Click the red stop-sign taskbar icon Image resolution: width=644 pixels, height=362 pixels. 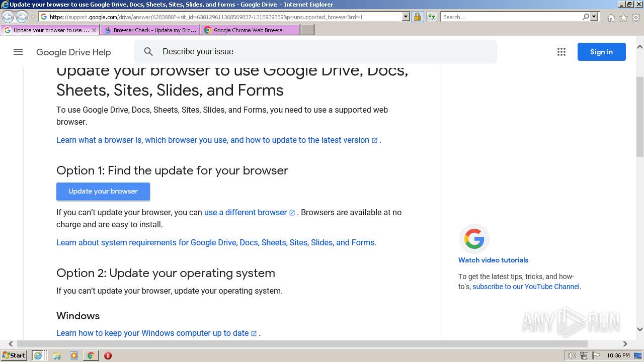point(108,355)
